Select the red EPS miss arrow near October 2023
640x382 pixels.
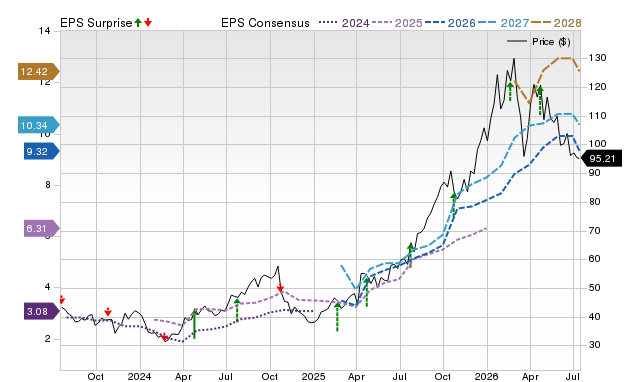108,312
